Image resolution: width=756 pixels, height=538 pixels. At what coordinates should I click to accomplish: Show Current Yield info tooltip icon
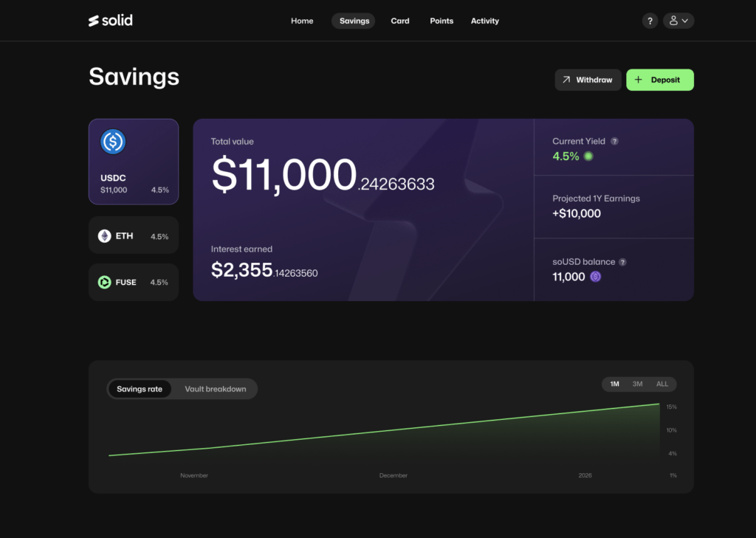[x=614, y=141]
